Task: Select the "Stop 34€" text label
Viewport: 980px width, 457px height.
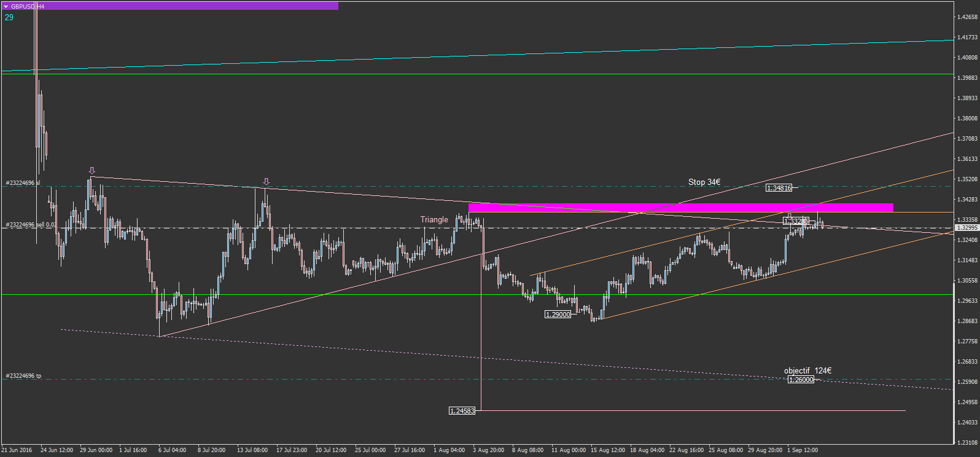Action: coord(704,182)
